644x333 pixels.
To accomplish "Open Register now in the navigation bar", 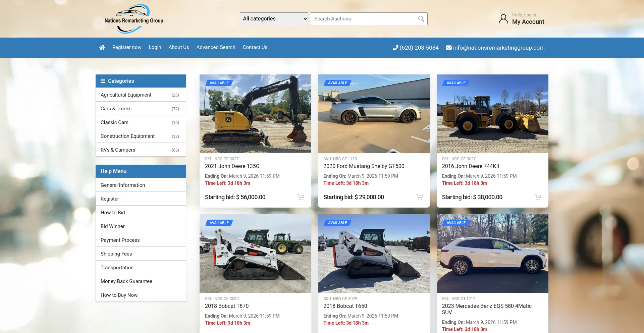I will tap(127, 47).
